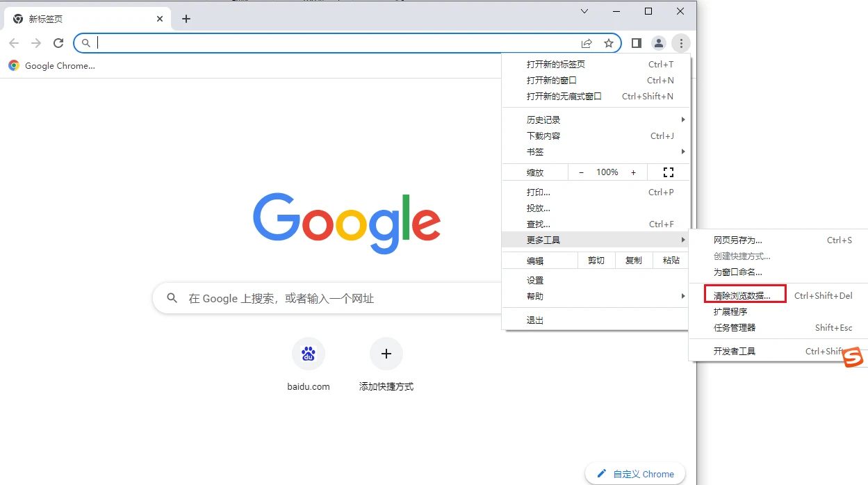The image size is (868, 485).
Task: Click the back navigation arrow
Action: pyautogui.click(x=14, y=43)
